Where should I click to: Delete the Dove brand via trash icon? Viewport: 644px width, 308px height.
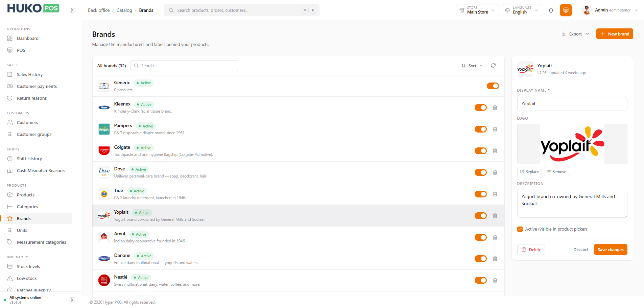coord(495,172)
